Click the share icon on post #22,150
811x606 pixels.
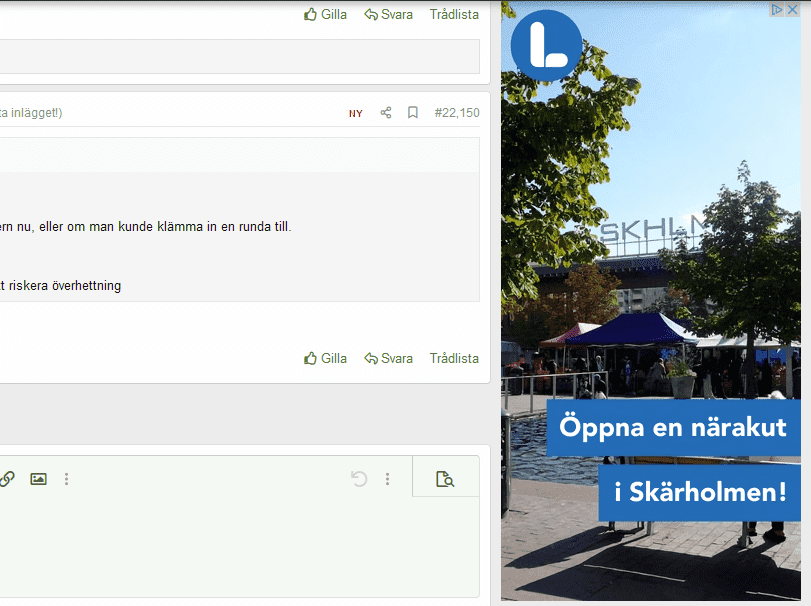coord(386,113)
